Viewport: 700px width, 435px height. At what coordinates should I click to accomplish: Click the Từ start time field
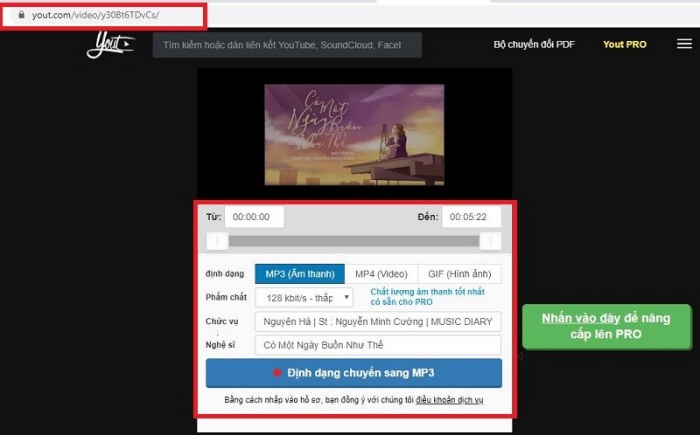(x=254, y=217)
